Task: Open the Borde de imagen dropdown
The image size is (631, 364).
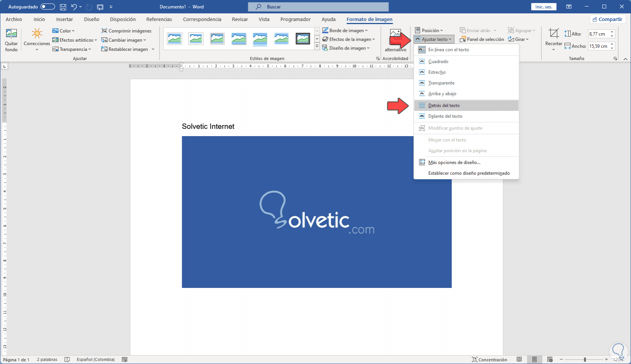Action: (x=345, y=31)
